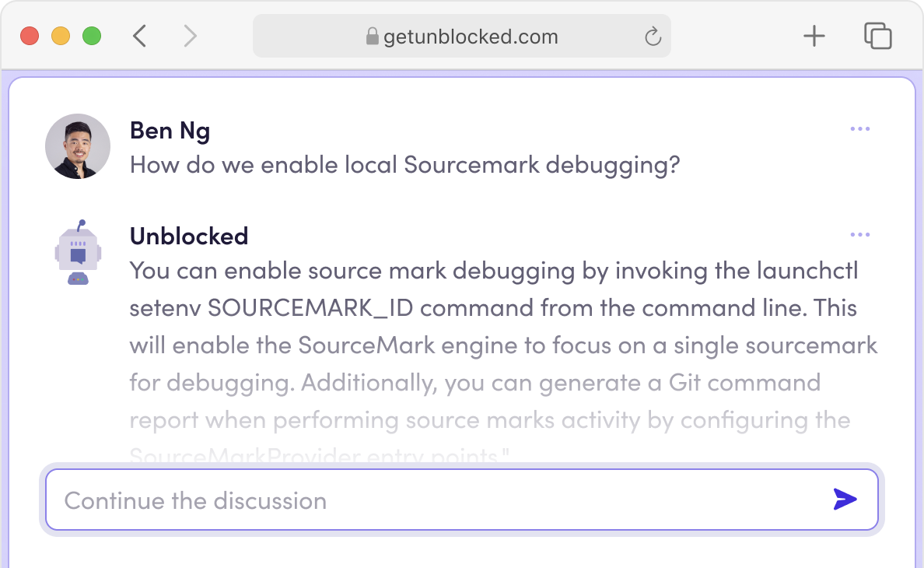
Task: Go back to the previous page
Action: click(x=140, y=36)
